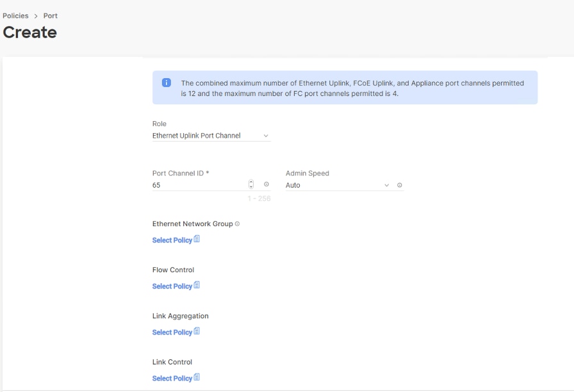
Task: Increment Port Channel ID with the up stepper
Action: point(251,181)
